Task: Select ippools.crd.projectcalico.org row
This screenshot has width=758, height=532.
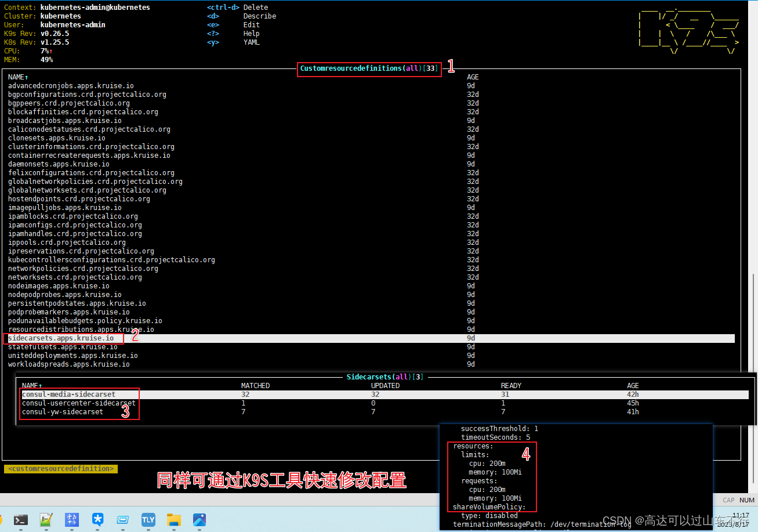Action: click(371, 243)
